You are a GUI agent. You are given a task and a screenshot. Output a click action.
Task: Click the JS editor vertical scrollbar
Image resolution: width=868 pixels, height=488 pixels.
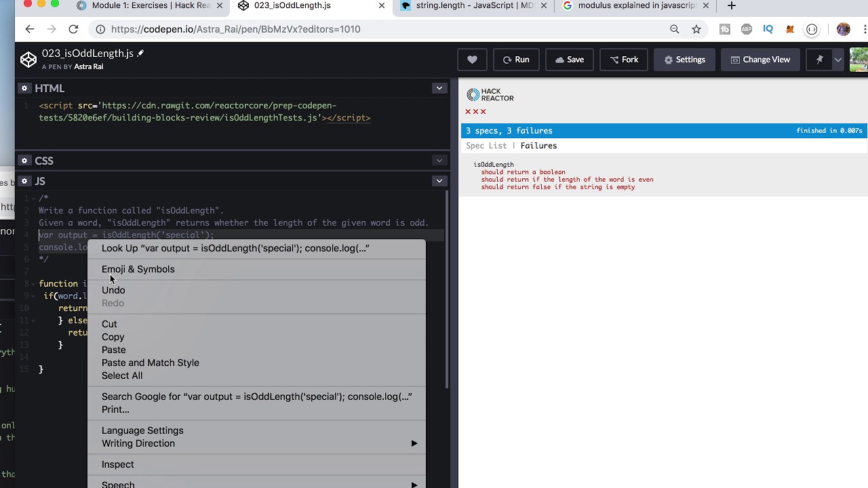pyautogui.click(x=446, y=289)
